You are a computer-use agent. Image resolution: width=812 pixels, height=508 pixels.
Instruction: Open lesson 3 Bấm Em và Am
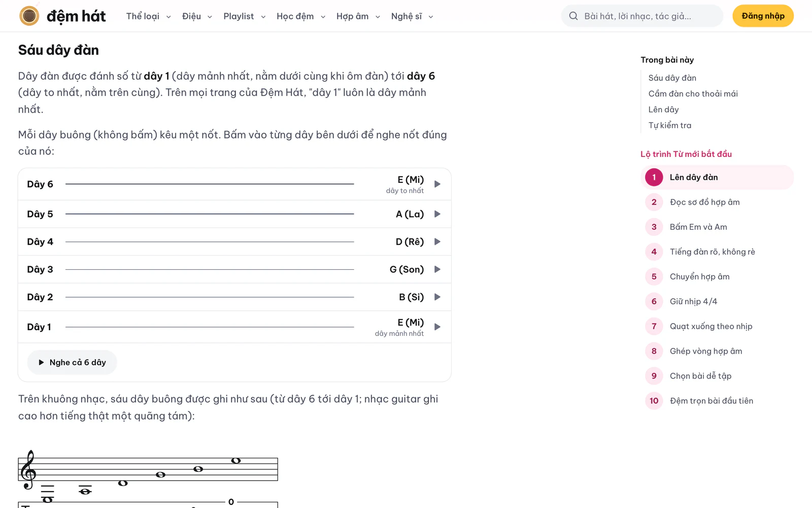(717, 227)
